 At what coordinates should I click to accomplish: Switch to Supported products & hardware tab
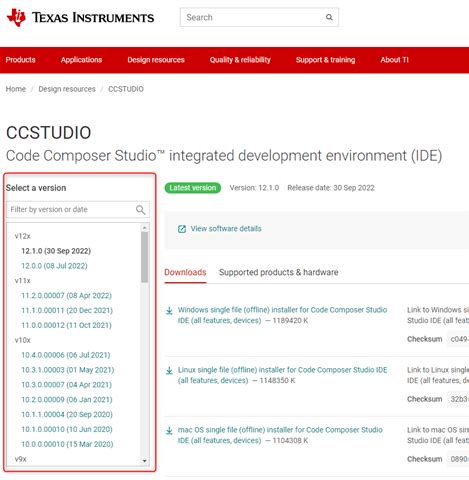pos(279,272)
